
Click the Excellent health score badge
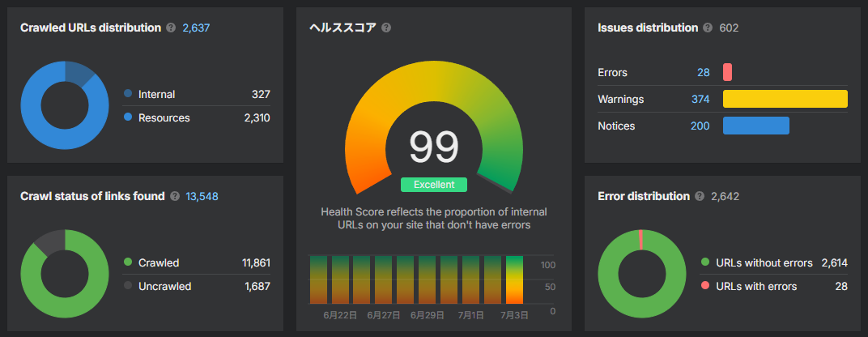(434, 185)
